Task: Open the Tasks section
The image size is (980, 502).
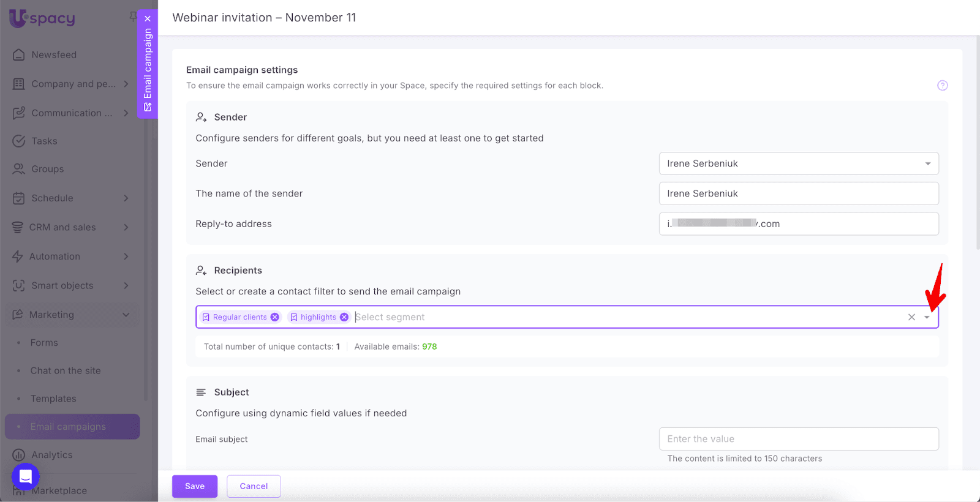Action: (44, 141)
